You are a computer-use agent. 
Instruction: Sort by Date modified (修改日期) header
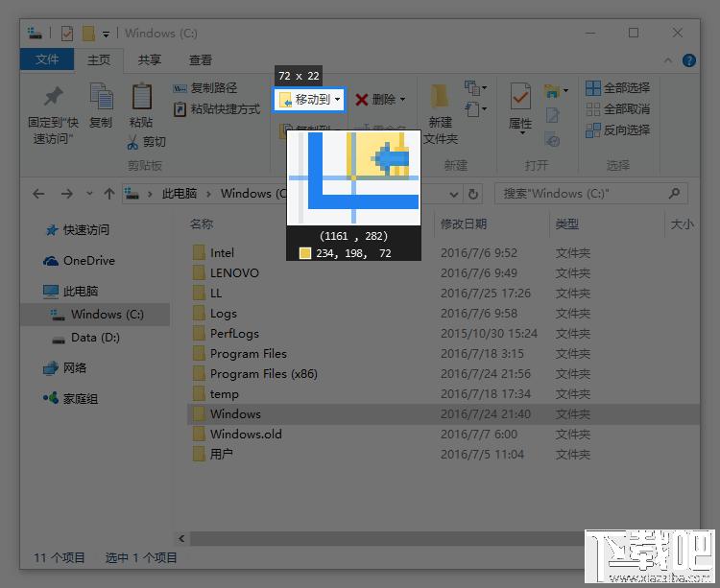pyautogui.click(x=464, y=223)
